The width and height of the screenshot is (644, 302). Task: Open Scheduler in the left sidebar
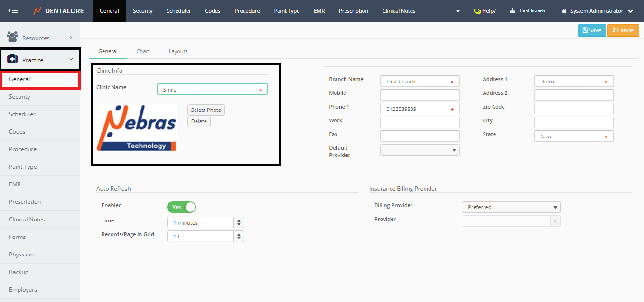tap(22, 114)
